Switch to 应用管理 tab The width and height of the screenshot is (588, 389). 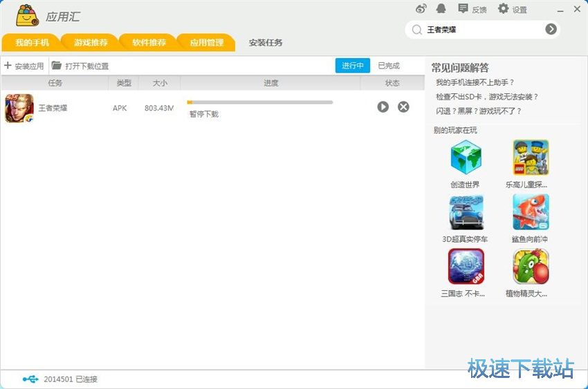(207, 42)
